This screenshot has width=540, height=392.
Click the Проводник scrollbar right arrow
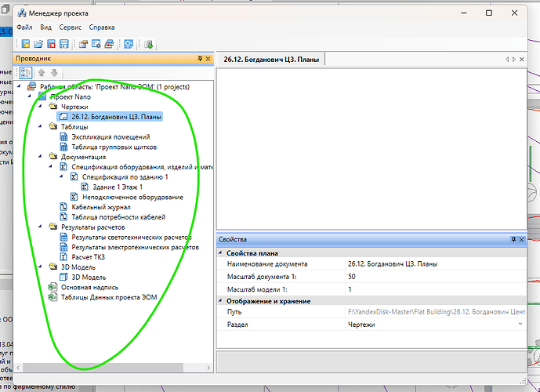pos(208,368)
